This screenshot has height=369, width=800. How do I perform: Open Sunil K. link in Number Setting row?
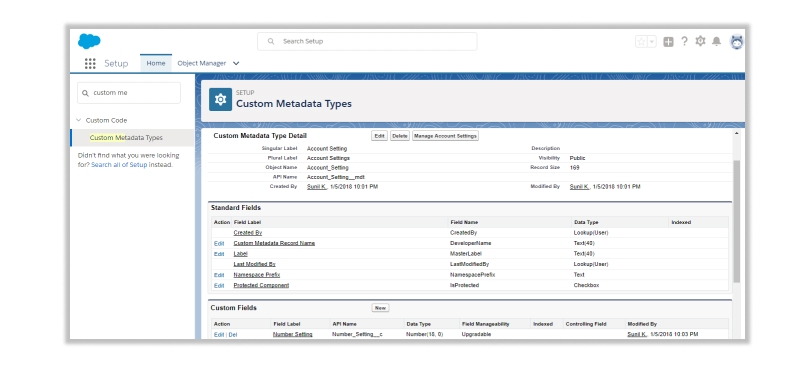(x=637, y=335)
